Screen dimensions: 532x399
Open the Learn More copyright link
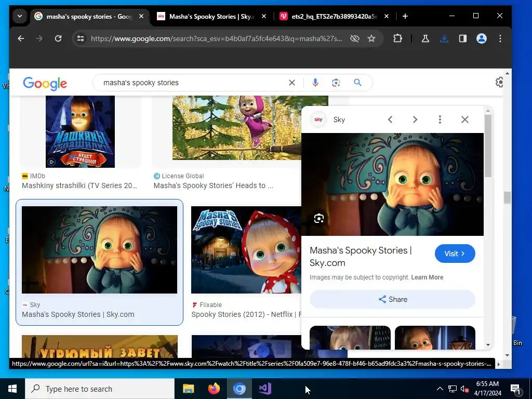(427, 277)
